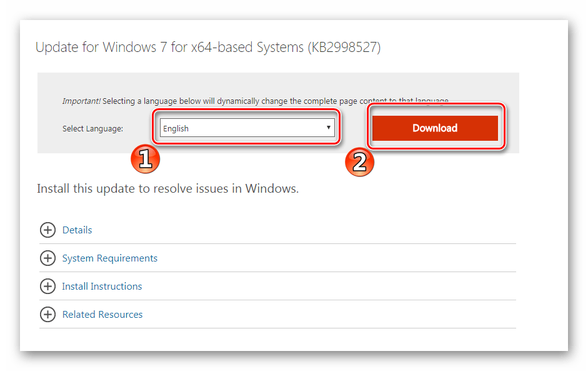Image resolution: width=588 pixels, height=371 pixels.
Task: Open the Related Resources text link
Action: [x=102, y=315]
